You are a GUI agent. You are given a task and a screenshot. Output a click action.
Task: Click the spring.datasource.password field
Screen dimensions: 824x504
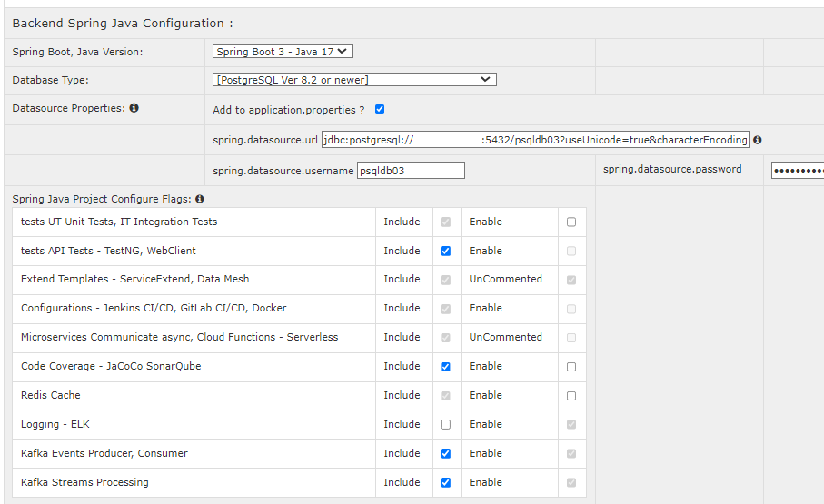click(798, 171)
